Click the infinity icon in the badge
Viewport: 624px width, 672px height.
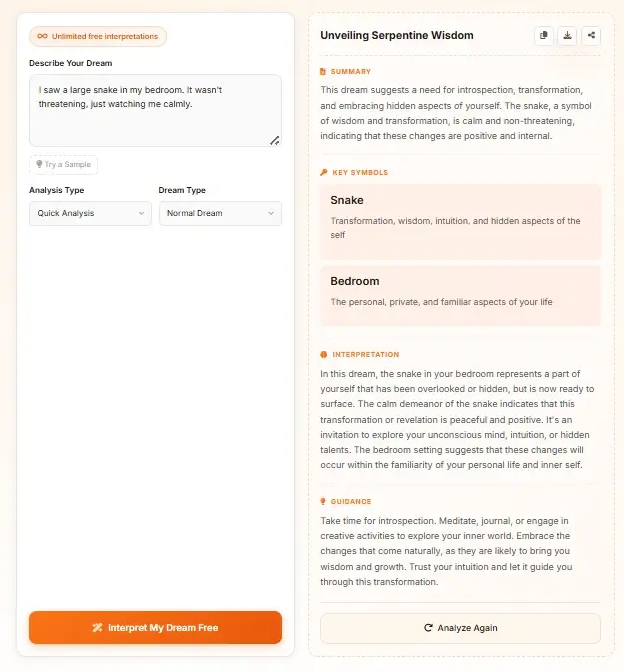[x=42, y=36]
